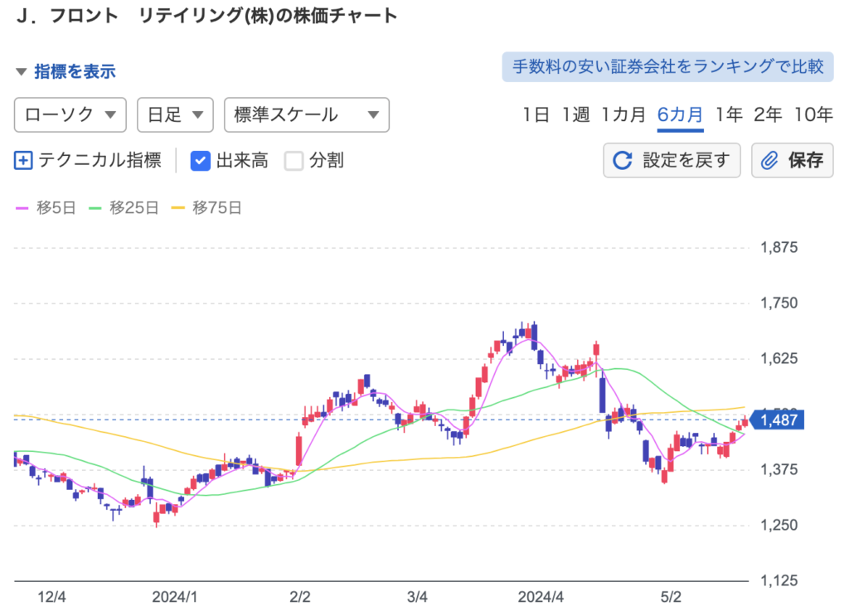Select the 1週 period tab
The image size is (849, 616).
(575, 114)
